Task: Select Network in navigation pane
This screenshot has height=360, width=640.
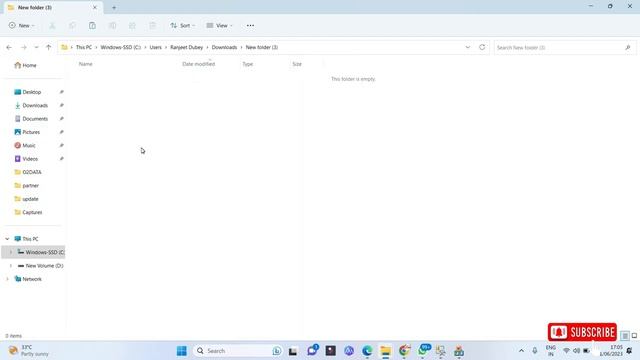Action: click(28, 279)
